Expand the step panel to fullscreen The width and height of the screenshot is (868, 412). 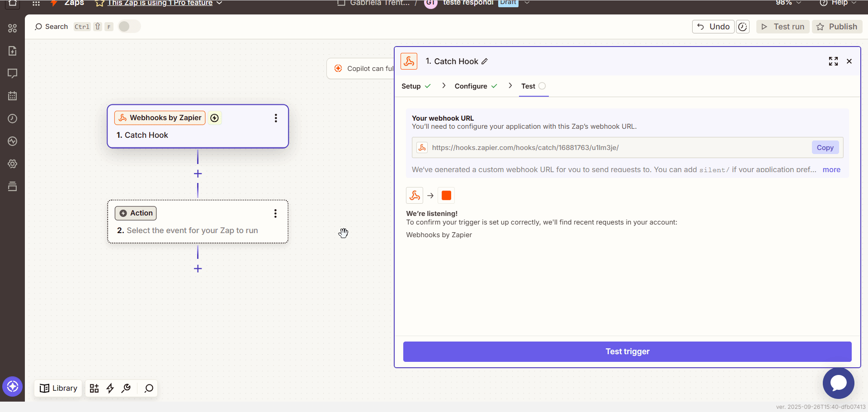pyautogui.click(x=833, y=61)
